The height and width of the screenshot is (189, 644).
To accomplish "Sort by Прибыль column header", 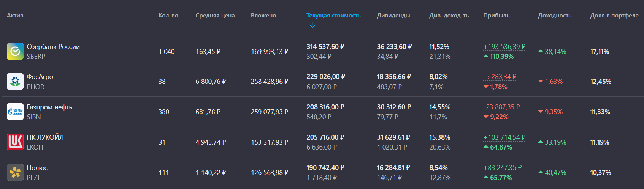I will (496, 16).
